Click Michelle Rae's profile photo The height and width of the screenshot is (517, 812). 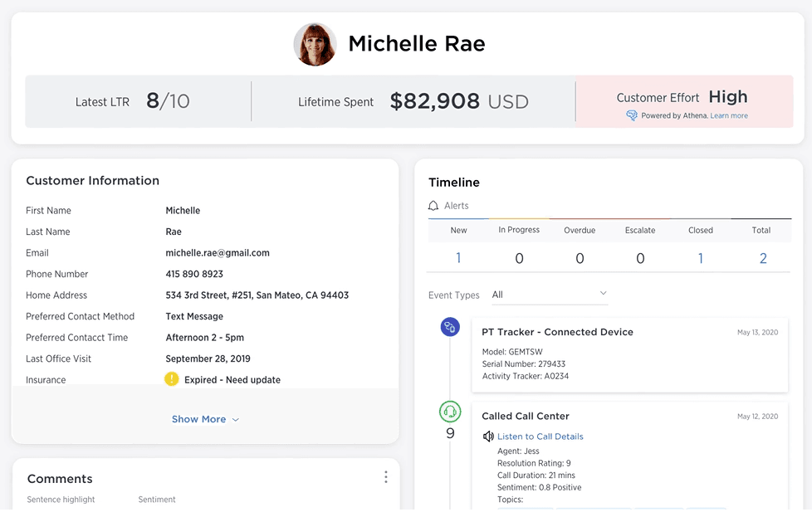315,43
